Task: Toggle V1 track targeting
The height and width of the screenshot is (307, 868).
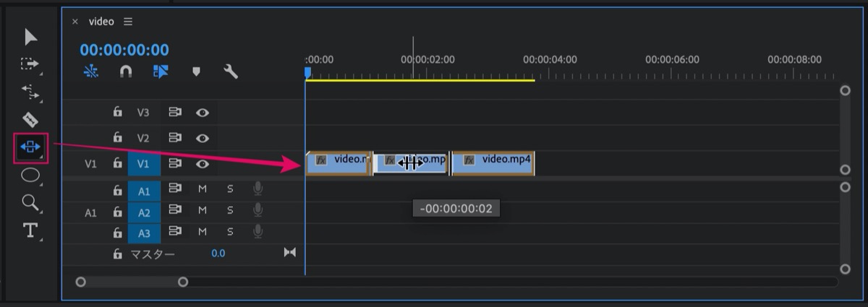Action: point(143,164)
